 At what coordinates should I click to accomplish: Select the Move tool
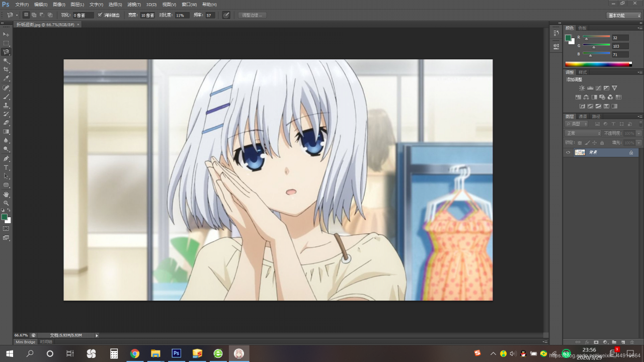click(x=6, y=34)
